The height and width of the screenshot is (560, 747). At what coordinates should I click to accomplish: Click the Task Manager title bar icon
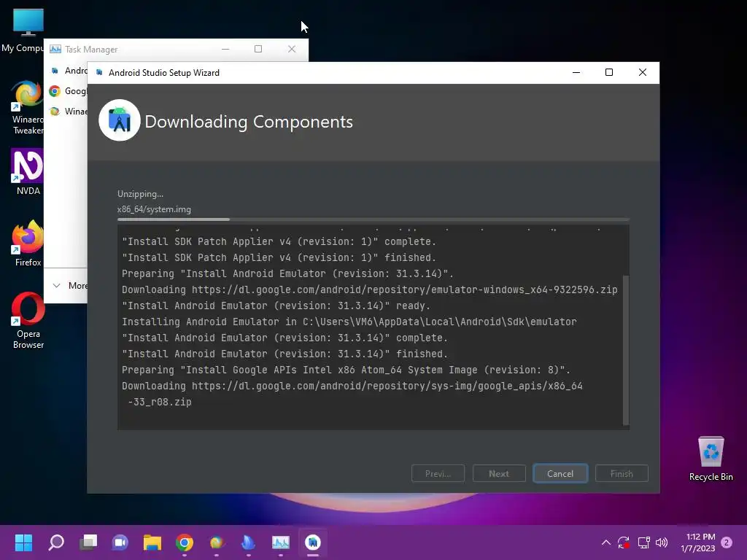pos(55,49)
